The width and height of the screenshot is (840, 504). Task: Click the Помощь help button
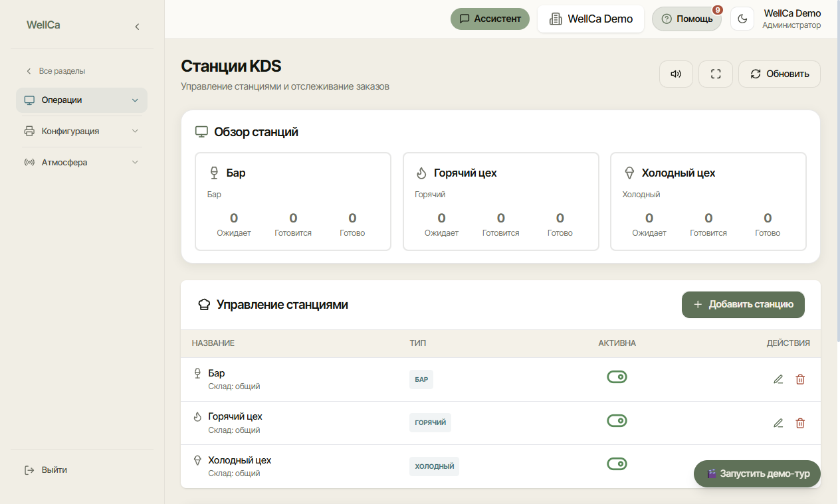(x=686, y=19)
